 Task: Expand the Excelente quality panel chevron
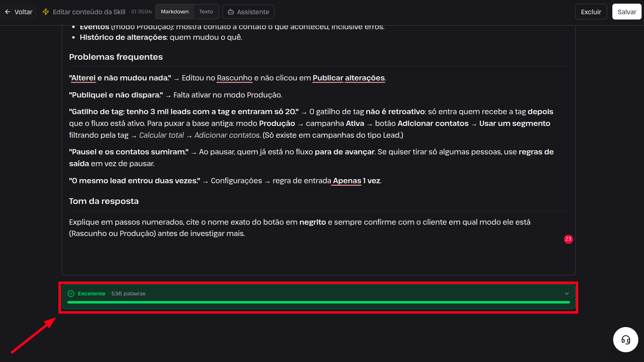(567, 293)
